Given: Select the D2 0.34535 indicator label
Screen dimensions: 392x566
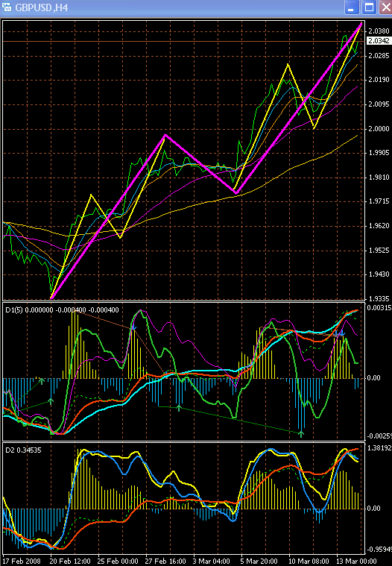Looking at the screenshot, I should pos(23,450).
